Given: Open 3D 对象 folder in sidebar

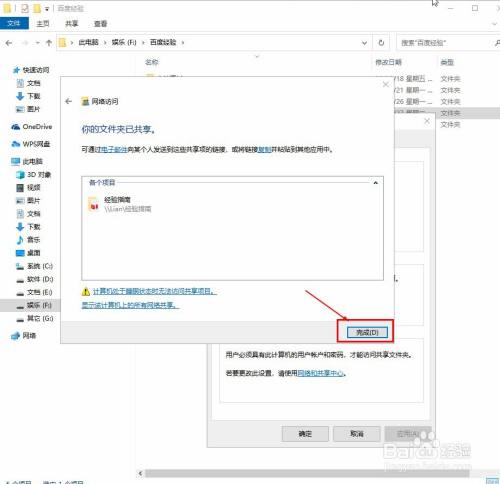Looking at the screenshot, I should click(x=33, y=175).
